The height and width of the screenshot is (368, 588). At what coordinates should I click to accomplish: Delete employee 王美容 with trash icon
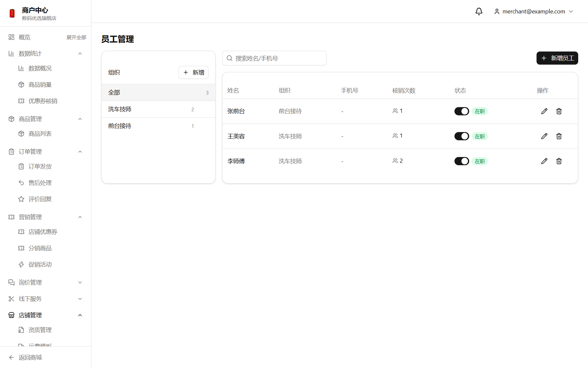559,136
